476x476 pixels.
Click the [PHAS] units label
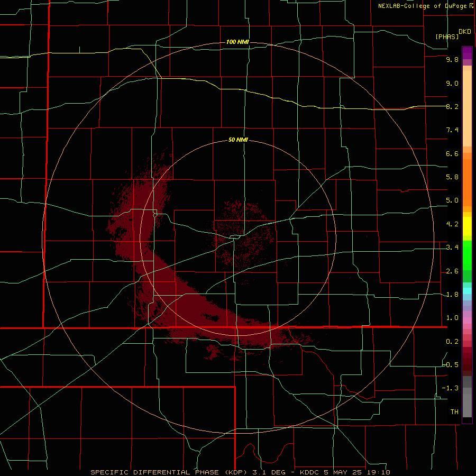(x=447, y=36)
